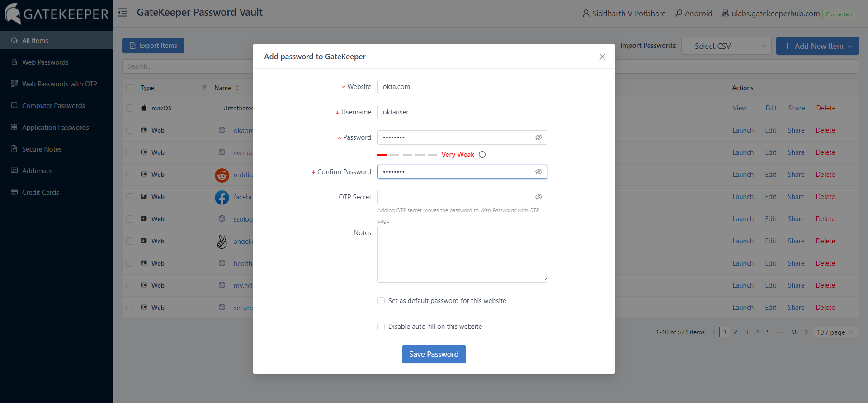Click the Facebook logo icon in list
This screenshot has height=403, width=868.
click(222, 197)
